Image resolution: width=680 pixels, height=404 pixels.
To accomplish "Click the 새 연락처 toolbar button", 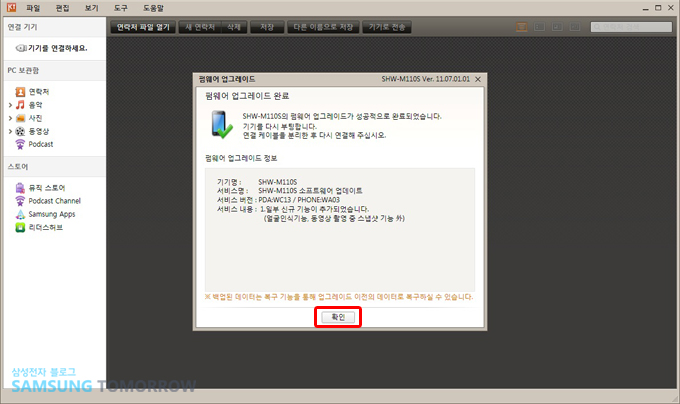I will click(x=200, y=27).
